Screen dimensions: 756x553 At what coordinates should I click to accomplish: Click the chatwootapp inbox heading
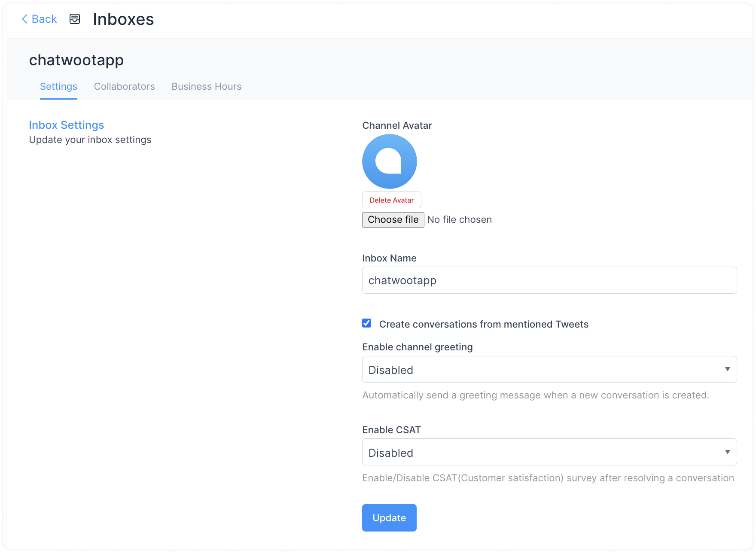(76, 60)
